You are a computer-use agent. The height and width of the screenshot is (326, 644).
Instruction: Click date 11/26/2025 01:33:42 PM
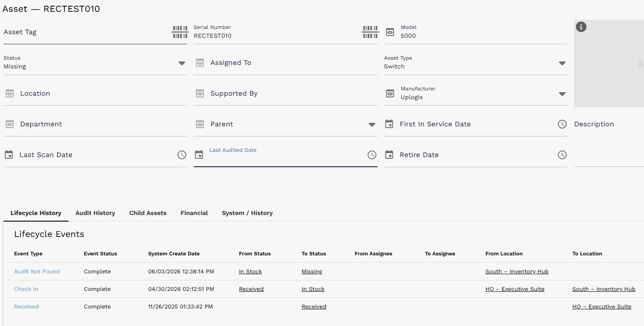coord(180,307)
